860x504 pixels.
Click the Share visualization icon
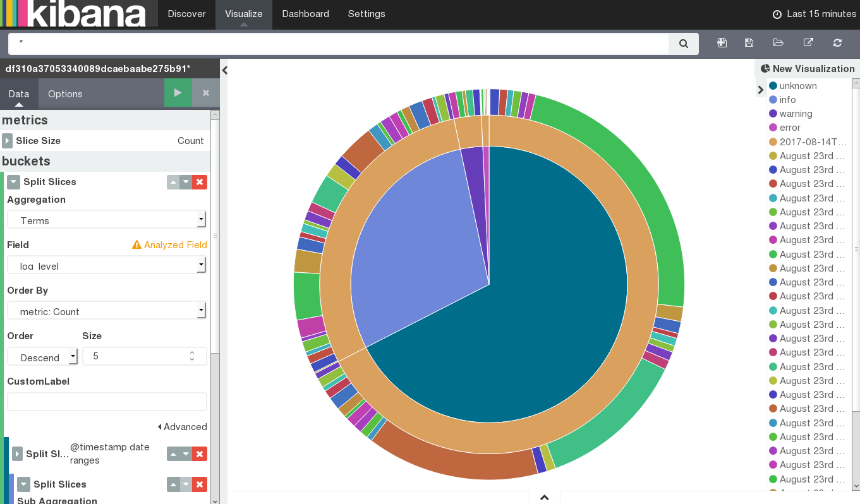click(x=808, y=43)
